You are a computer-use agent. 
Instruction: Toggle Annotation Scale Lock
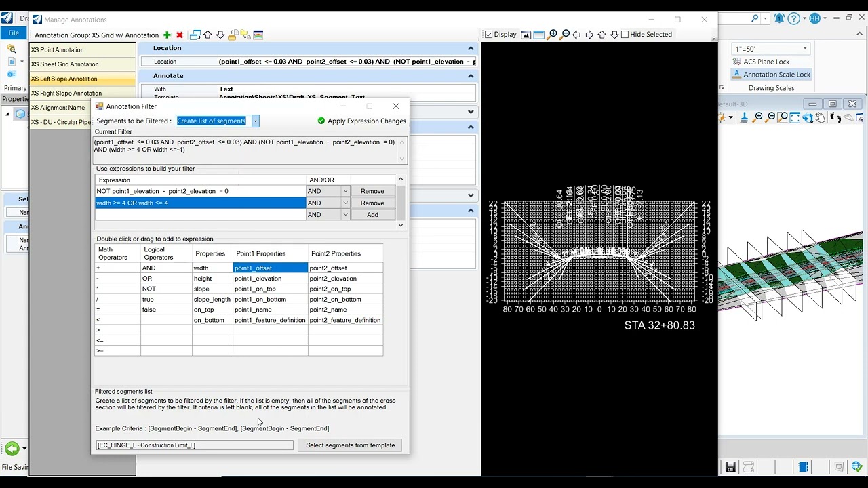pos(770,75)
